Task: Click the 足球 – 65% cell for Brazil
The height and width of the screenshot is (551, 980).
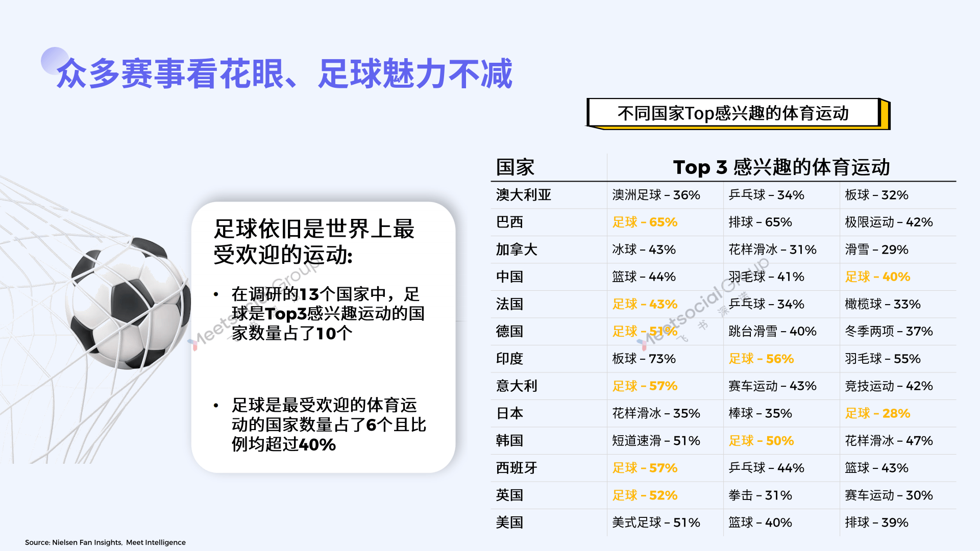Action: tap(645, 222)
